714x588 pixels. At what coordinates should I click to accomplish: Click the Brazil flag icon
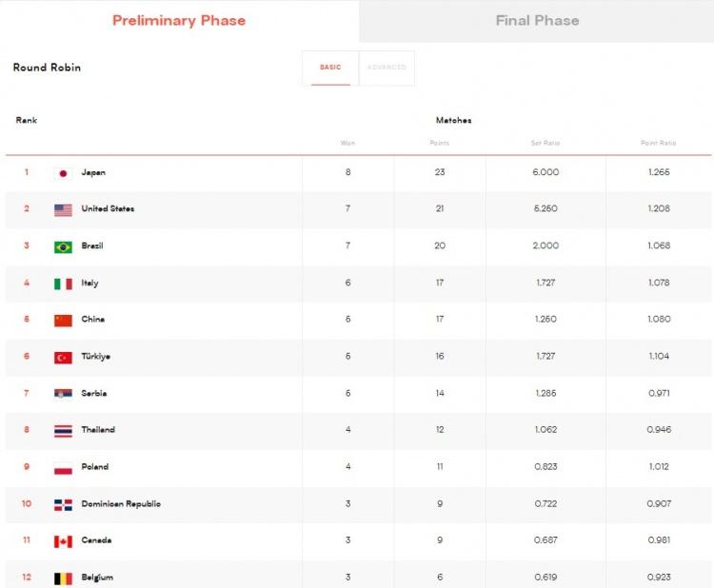[63, 246]
